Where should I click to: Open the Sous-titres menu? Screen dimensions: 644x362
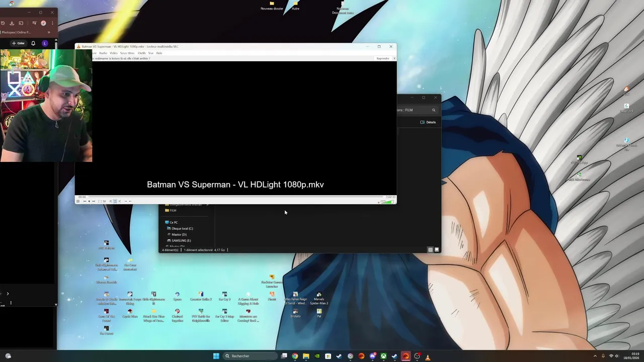[x=127, y=53]
